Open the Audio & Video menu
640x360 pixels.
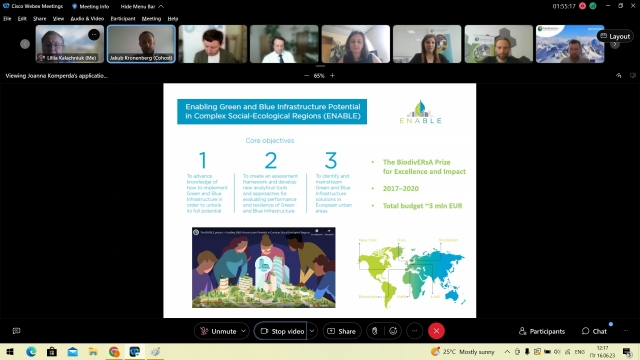(87, 18)
